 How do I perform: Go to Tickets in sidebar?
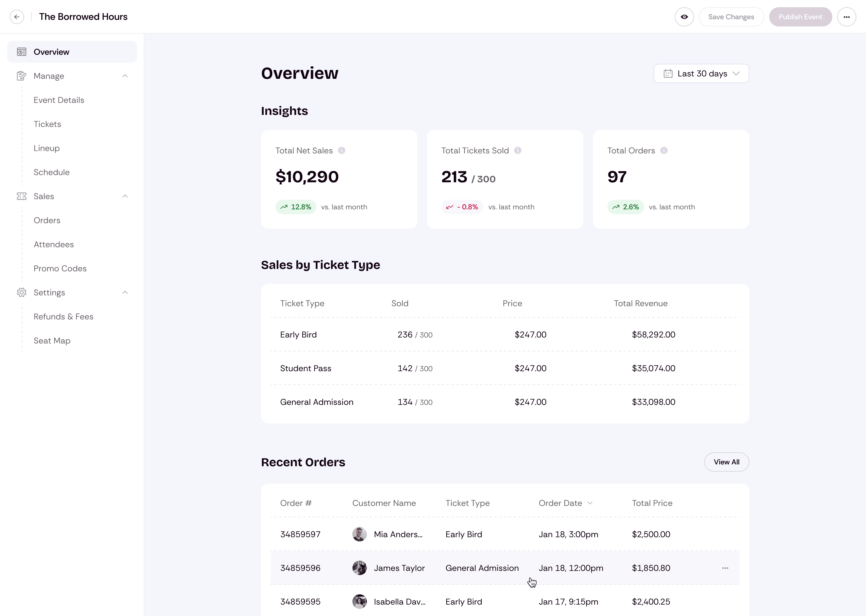click(47, 124)
